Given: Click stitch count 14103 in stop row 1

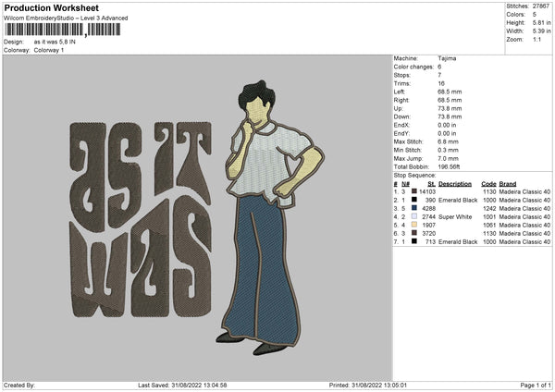Looking at the screenshot, I should 427,191.
